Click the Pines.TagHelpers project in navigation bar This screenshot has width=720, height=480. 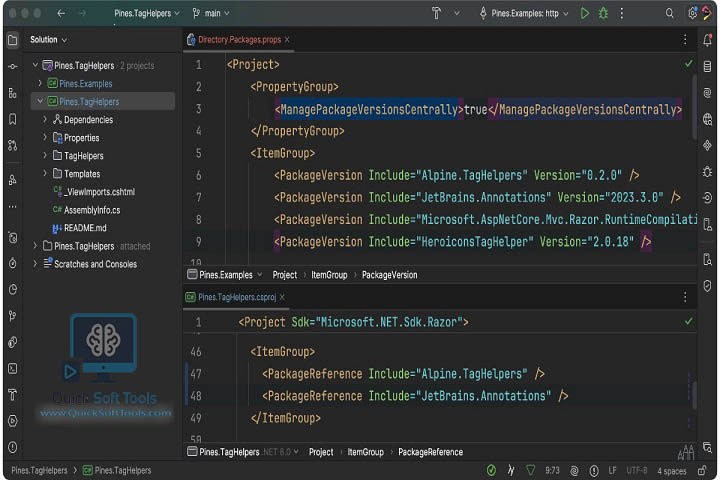pos(118,470)
